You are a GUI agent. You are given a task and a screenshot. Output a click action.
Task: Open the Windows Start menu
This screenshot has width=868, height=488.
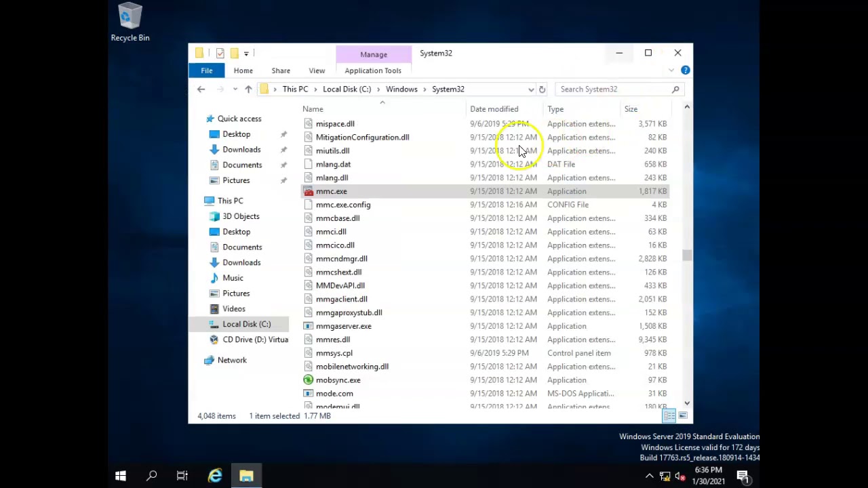121,476
